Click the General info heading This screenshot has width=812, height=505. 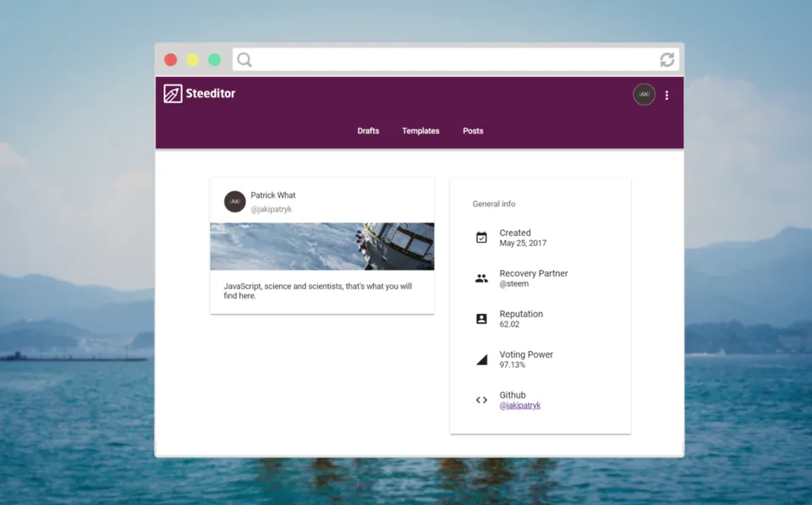493,204
